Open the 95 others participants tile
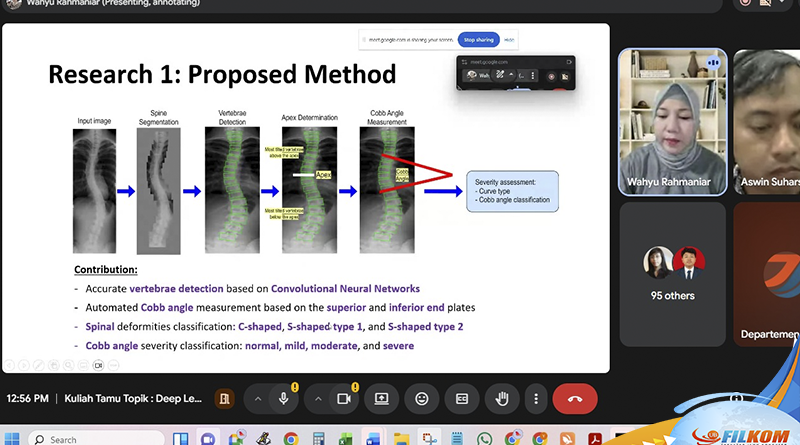The width and height of the screenshot is (800, 445). (672, 275)
